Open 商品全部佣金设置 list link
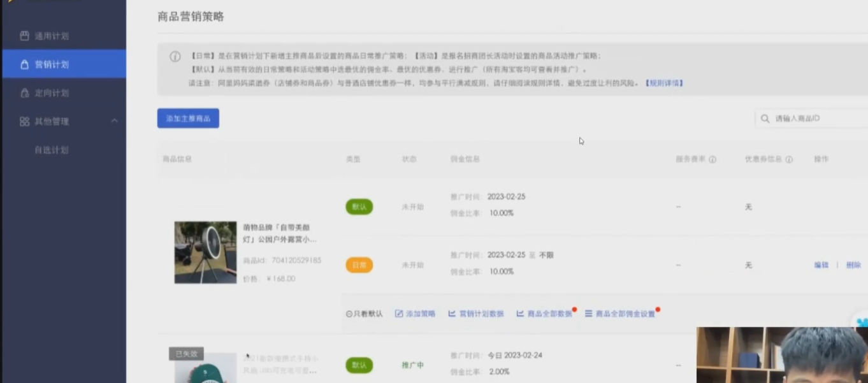The width and height of the screenshot is (868, 383). [620, 314]
